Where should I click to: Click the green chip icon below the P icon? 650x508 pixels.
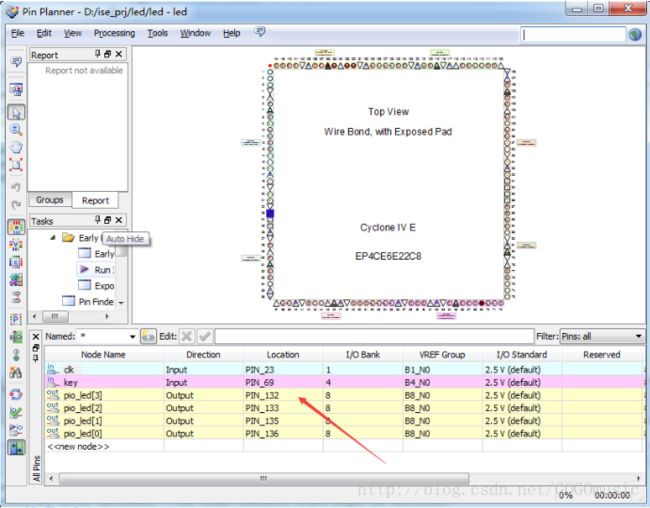[x=16, y=337]
